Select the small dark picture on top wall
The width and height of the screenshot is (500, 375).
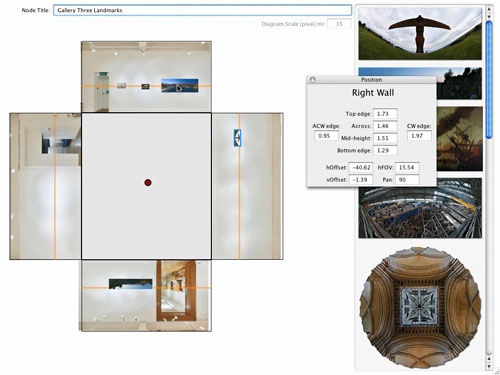pos(145,86)
